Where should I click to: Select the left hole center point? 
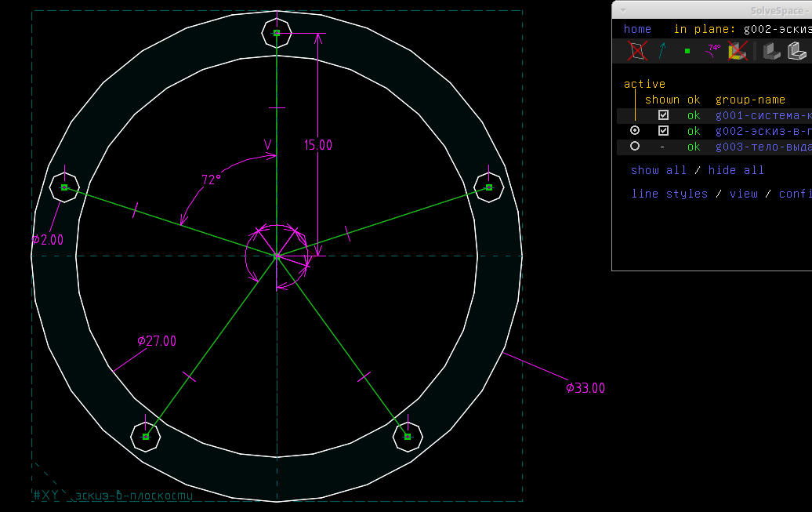[x=64, y=187]
